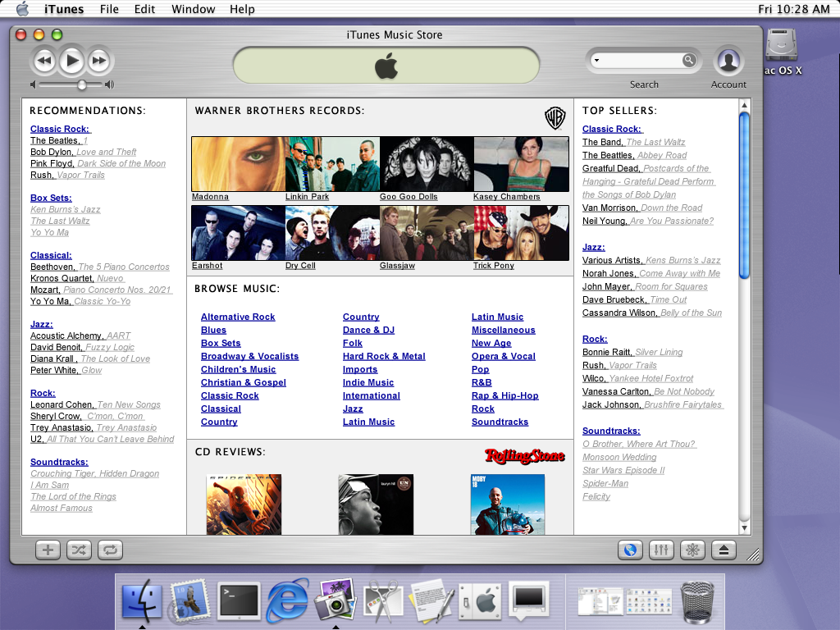Focus the Search input field

tap(640, 60)
